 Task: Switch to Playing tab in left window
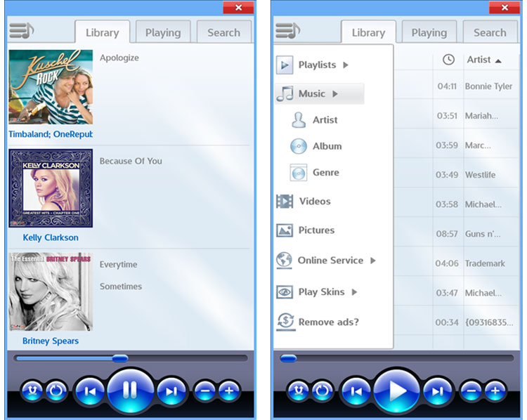click(x=163, y=33)
